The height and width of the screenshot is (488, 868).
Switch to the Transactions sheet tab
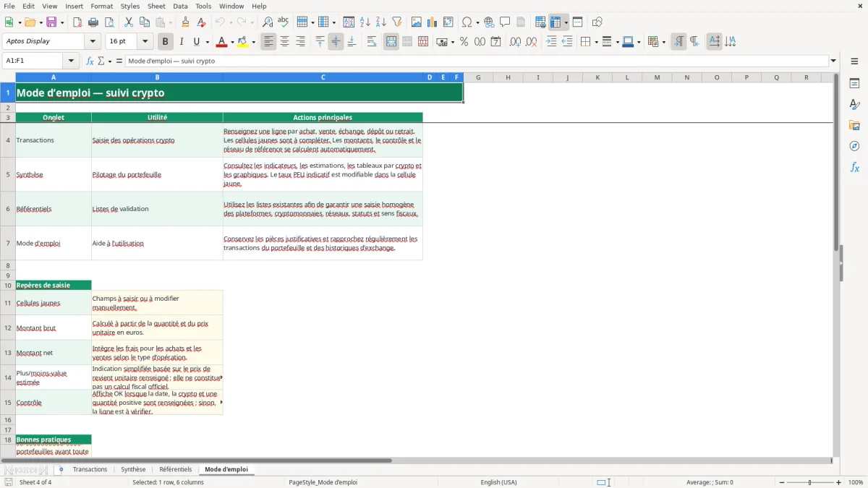[x=90, y=469]
